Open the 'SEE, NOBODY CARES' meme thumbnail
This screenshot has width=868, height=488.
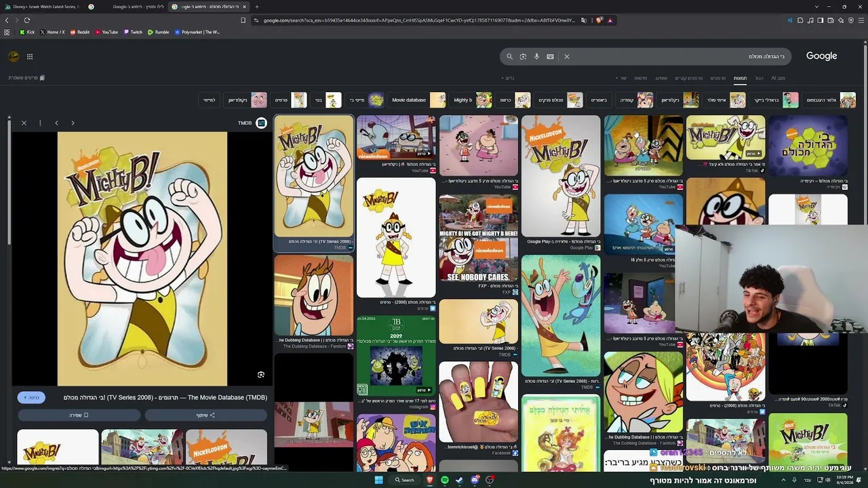478,238
